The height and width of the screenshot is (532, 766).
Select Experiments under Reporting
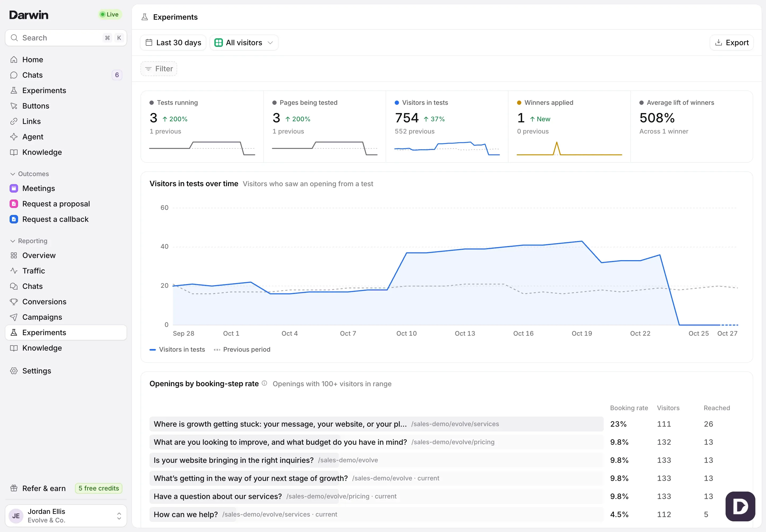point(66,333)
